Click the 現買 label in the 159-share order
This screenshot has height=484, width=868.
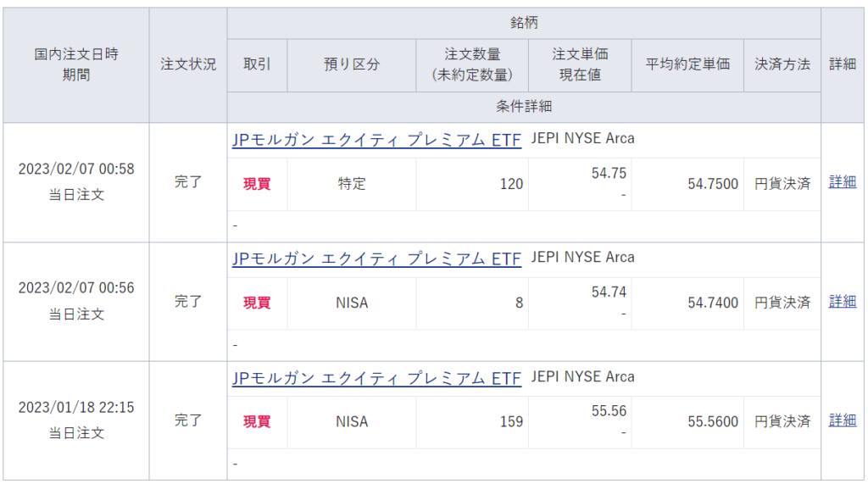[257, 421]
